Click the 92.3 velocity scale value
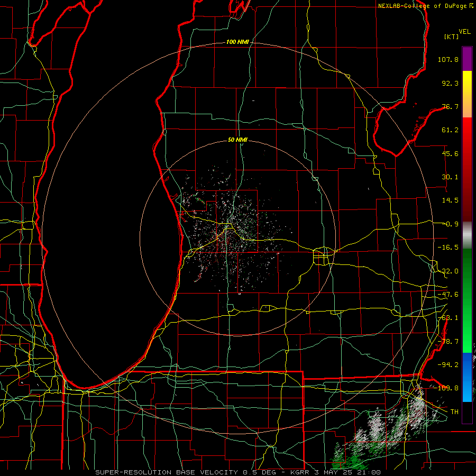The width and height of the screenshot is (476, 476). click(450, 83)
